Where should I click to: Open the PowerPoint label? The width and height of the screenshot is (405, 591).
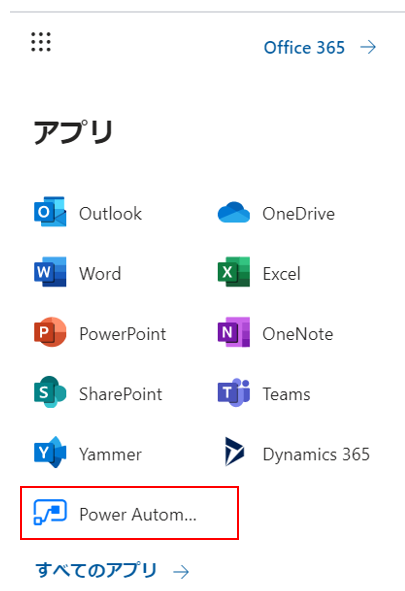click(122, 334)
